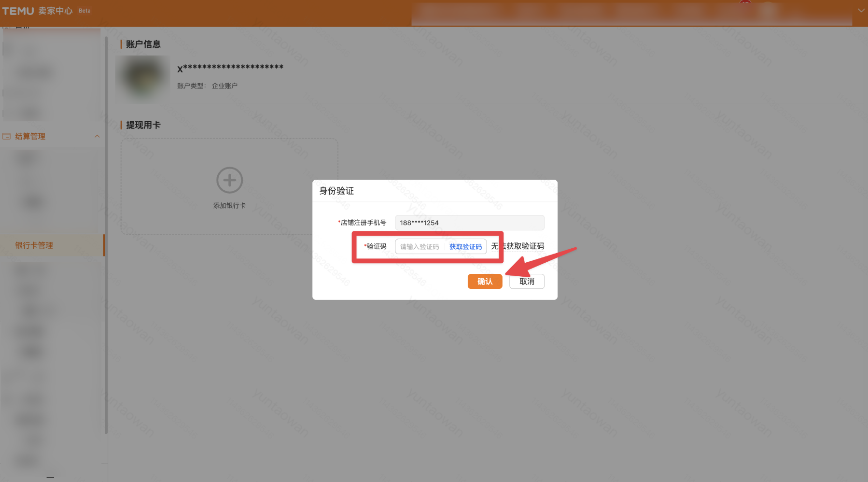
Task: Dismiss dialog with 取消 button
Action: [x=527, y=282]
